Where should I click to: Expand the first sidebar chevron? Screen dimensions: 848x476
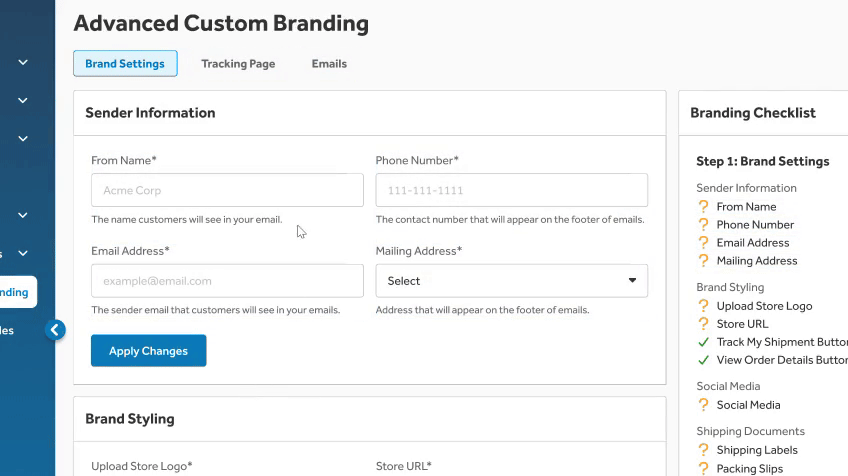click(23, 62)
